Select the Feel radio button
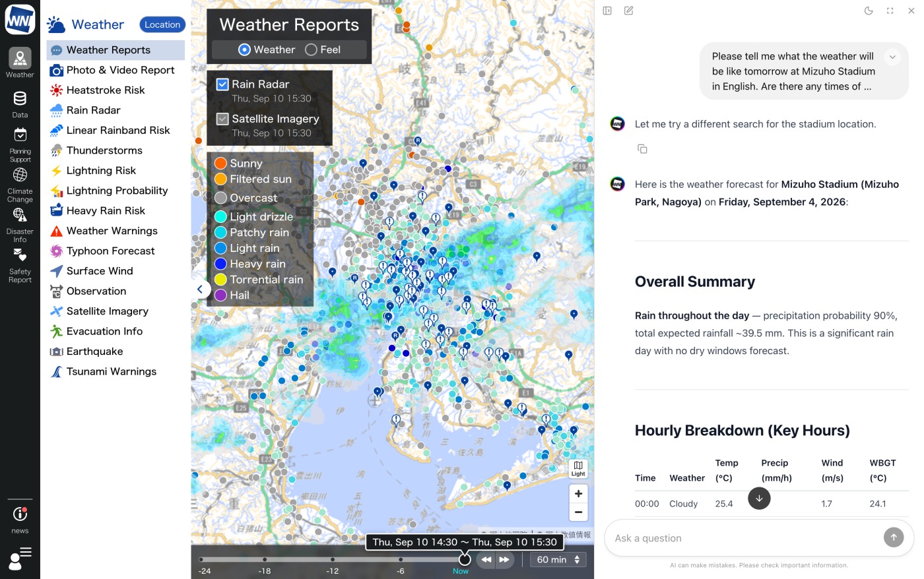The height and width of the screenshot is (579, 924). (311, 49)
